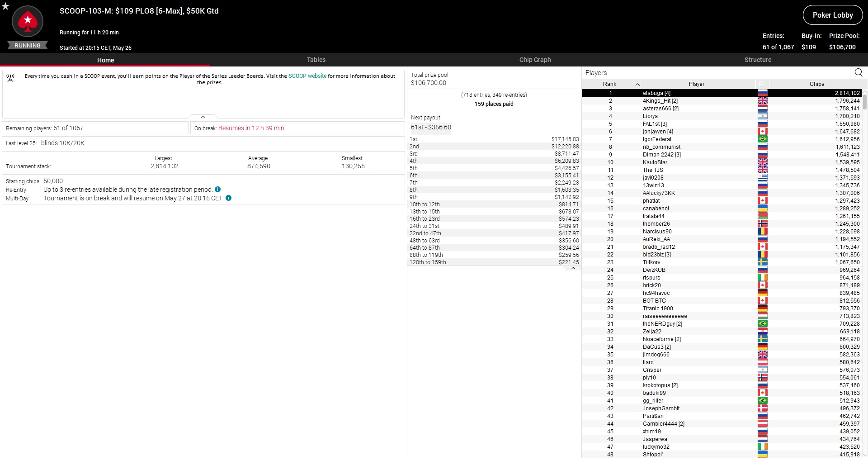
Task: Click the UK flag beside 4Kings_Hit
Action: point(763,101)
